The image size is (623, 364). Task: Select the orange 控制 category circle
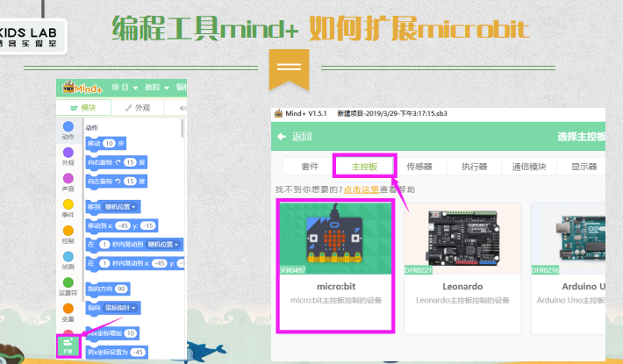click(x=68, y=231)
